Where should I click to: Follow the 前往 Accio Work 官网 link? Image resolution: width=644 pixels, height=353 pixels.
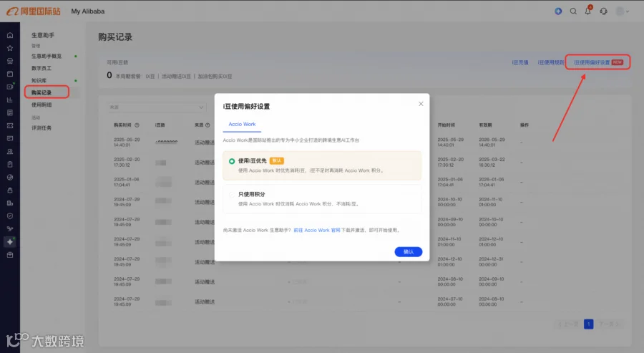click(x=317, y=230)
